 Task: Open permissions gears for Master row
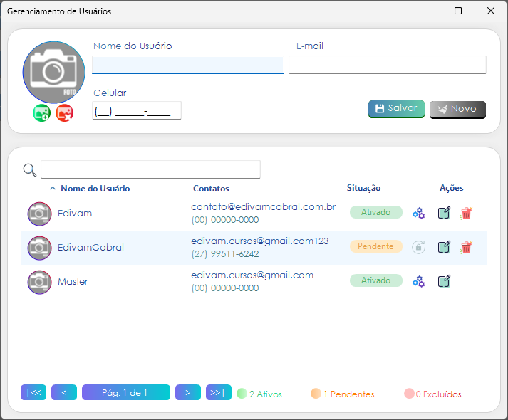[418, 281]
